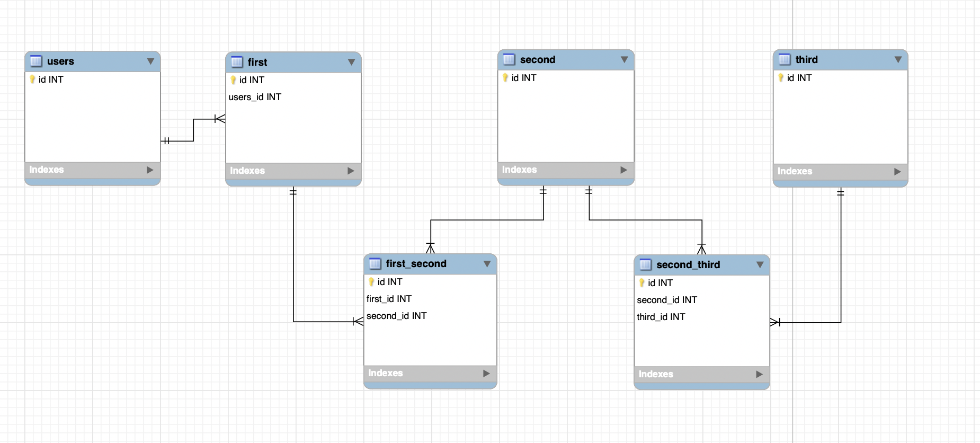This screenshot has height=443, width=980.
Task: Click the primary key icon in first_second table
Action: pyautogui.click(x=371, y=282)
